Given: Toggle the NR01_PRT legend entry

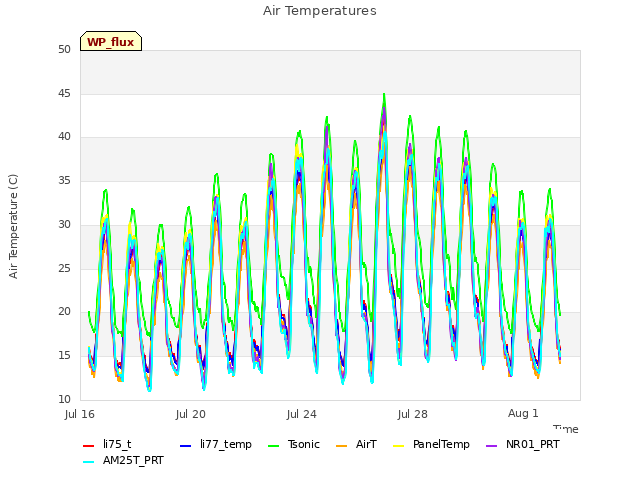Looking at the screenshot, I should 522,444.
